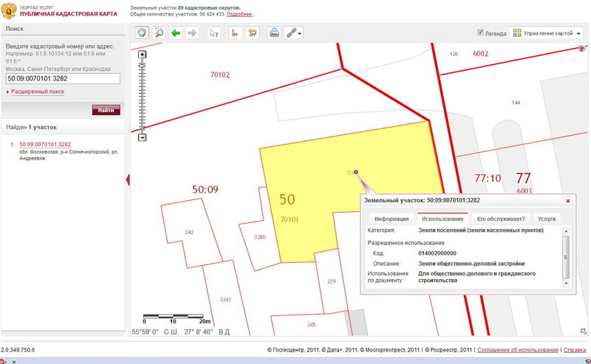Screen dimensions: 591x364
Task: Click the parcel marker on the map
Action: coord(357,172)
